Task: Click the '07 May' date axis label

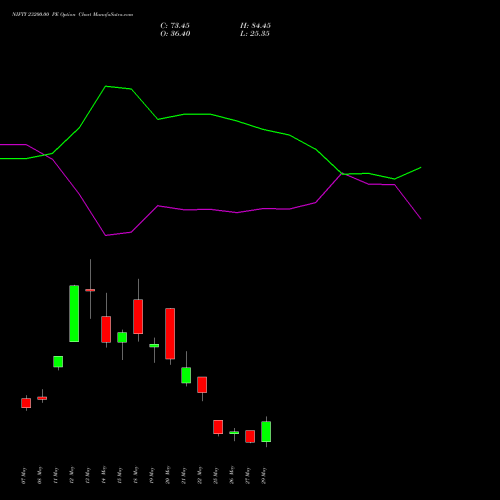Action: tap(24, 476)
